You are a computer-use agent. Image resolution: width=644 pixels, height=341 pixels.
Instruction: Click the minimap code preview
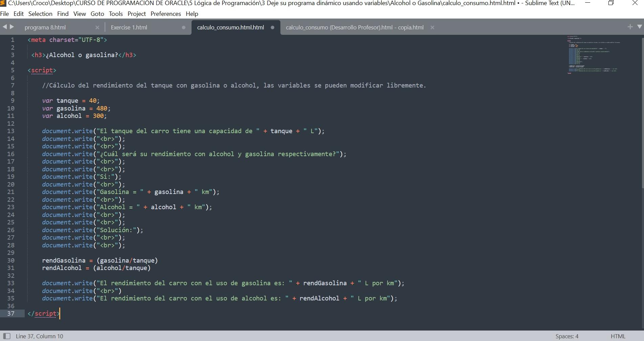pos(594,55)
